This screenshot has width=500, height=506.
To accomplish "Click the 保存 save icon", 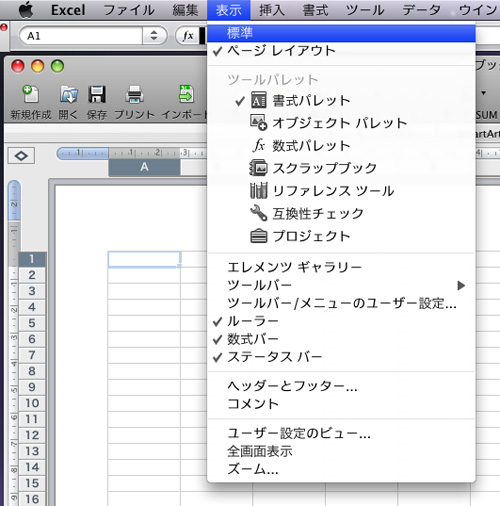I will click(x=97, y=95).
